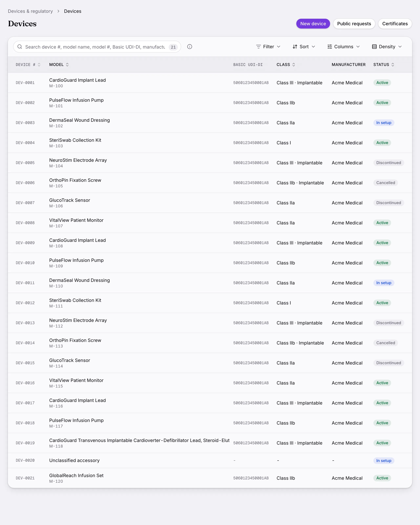This screenshot has width=420, height=525.
Task: Click the 21 results count badge
Action: click(173, 47)
